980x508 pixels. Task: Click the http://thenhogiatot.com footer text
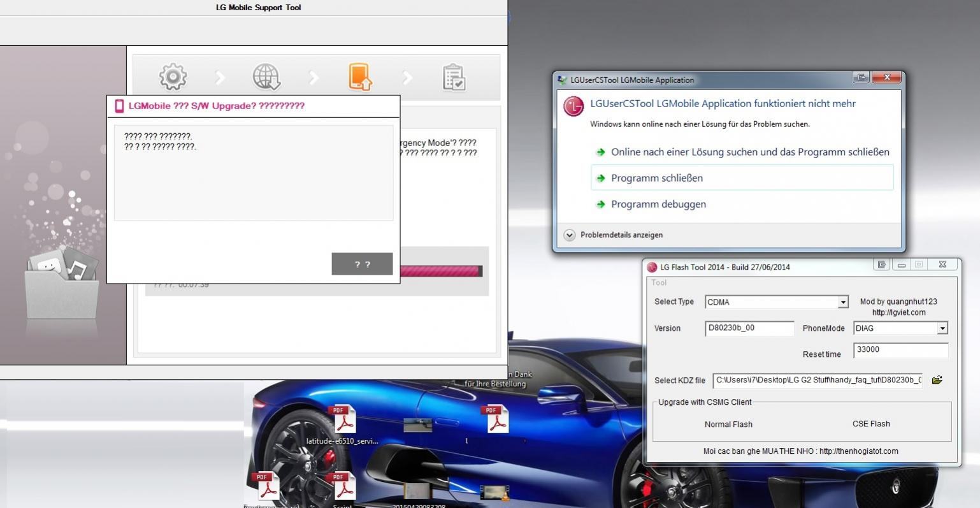coord(858,451)
